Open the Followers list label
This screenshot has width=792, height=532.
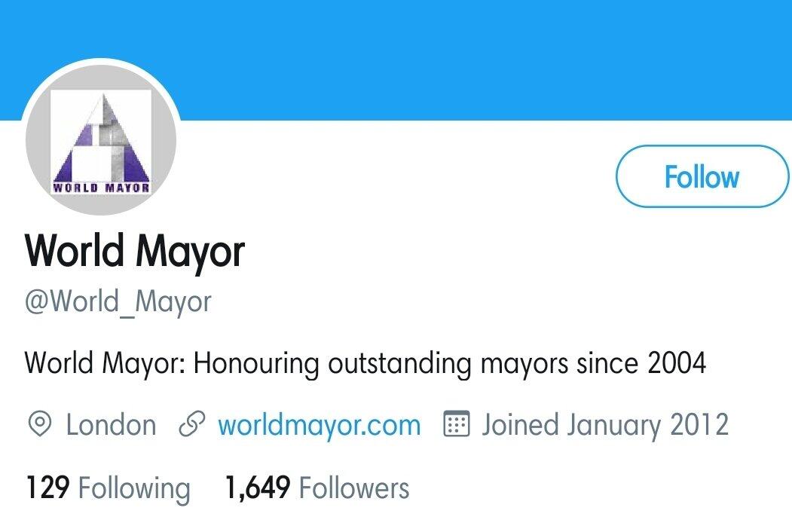point(354,488)
